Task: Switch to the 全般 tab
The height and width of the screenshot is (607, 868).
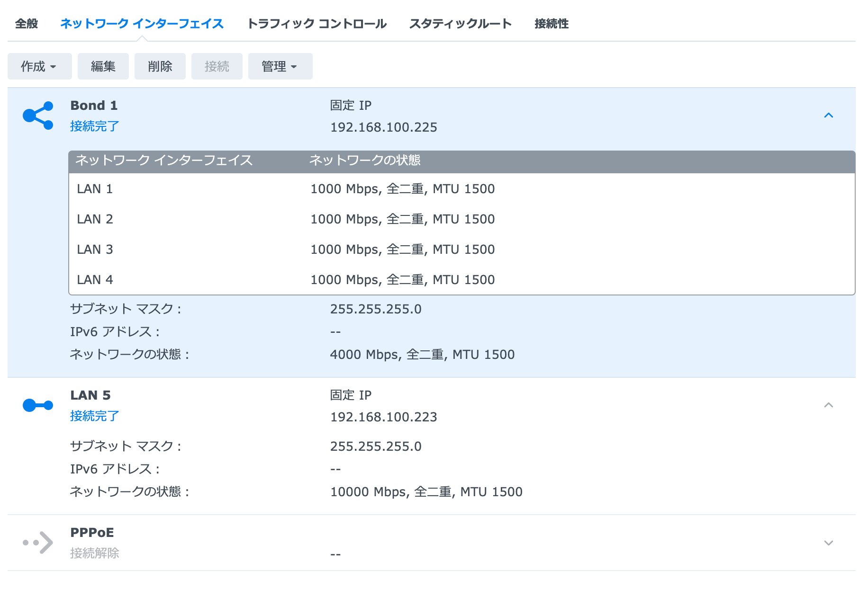Action: pos(27,24)
